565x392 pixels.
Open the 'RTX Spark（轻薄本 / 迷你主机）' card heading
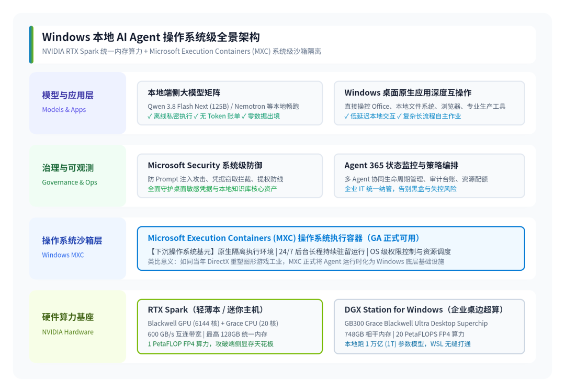click(x=206, y=309)
